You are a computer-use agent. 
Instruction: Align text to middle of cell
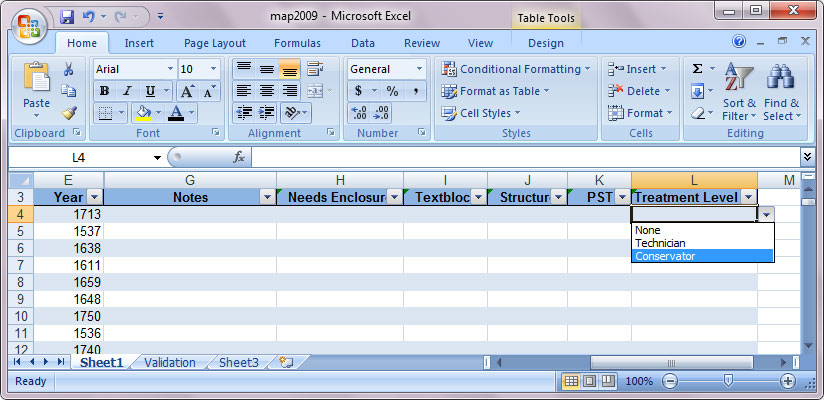[x=267, y=69]
